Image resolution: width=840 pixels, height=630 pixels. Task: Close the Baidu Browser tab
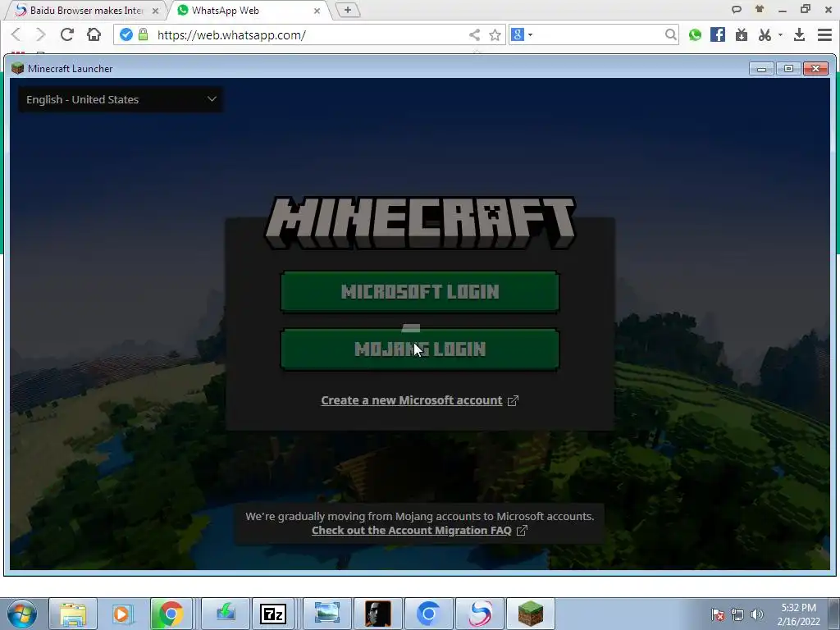[155, 11]
